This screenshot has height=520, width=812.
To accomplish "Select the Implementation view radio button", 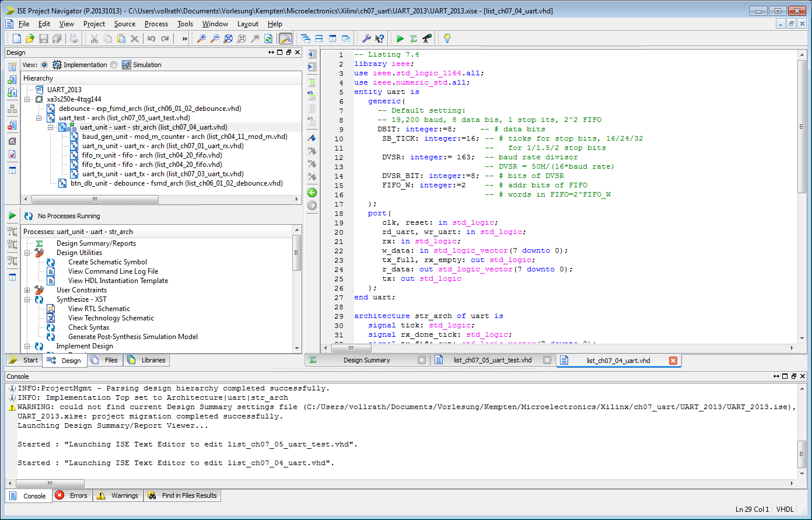I will pos(45,65).
